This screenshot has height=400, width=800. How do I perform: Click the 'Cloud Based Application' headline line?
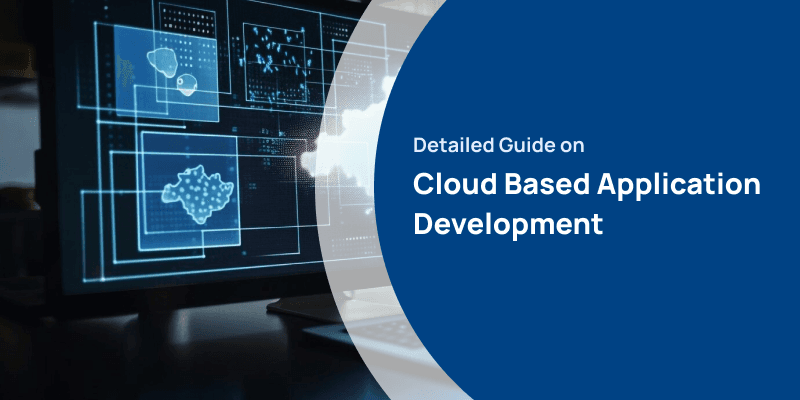(587, 186)
